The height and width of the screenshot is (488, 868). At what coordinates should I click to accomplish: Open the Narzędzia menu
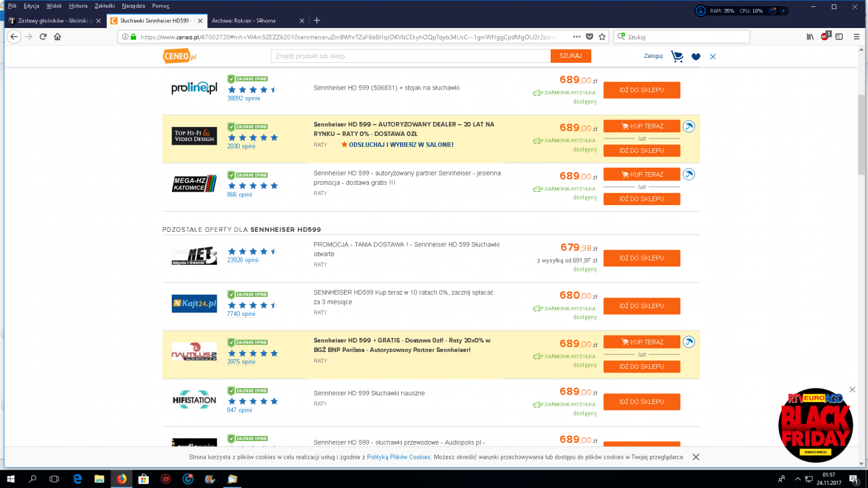[x=134, y=6]
